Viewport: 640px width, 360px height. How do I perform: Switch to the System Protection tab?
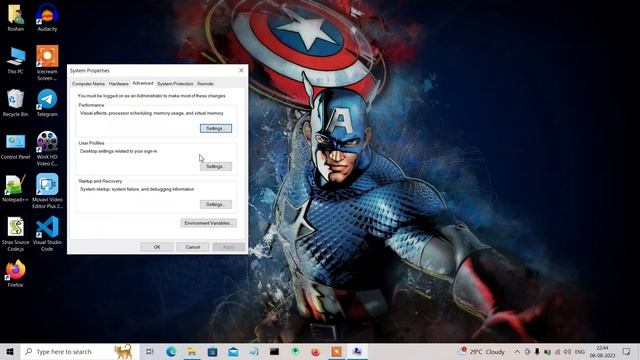coord(175,84)
